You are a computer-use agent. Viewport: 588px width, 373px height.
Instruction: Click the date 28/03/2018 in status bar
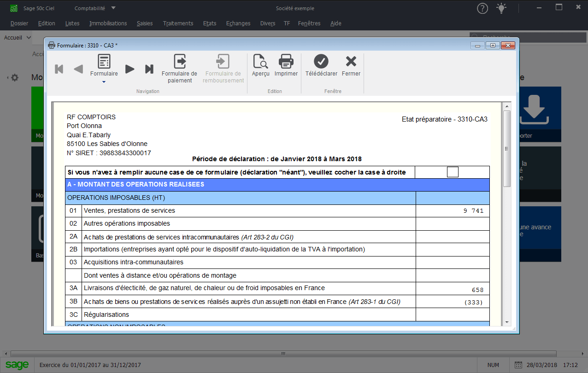(x=542, y=365)
